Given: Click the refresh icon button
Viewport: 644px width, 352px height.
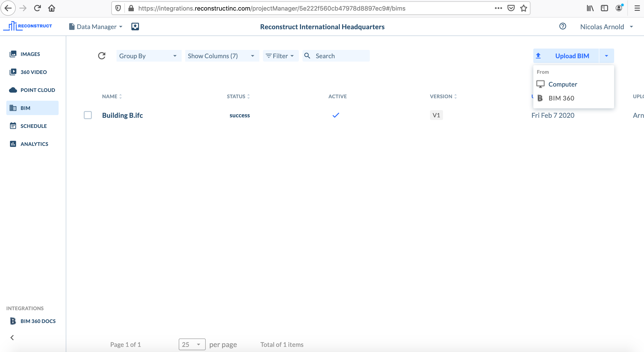Looking at the screenshot, I should coord(102,56).
